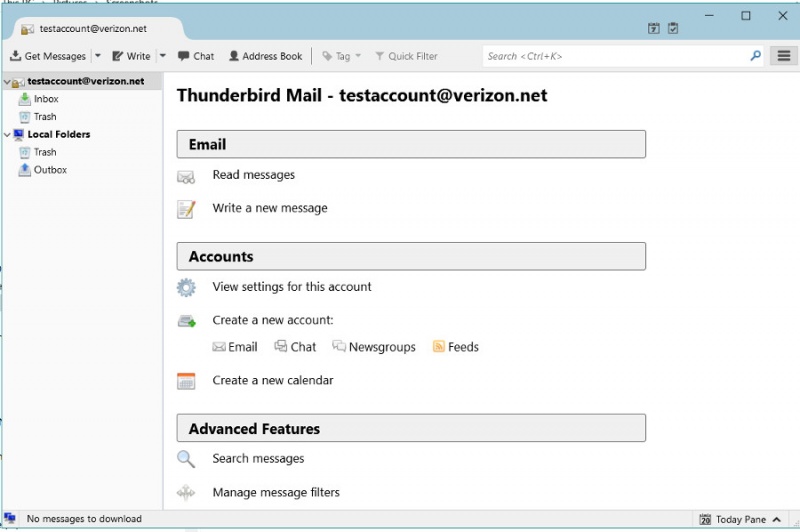Click new calendar icon
The height and width of the screenshot is (532, 800).
point(186,381)
